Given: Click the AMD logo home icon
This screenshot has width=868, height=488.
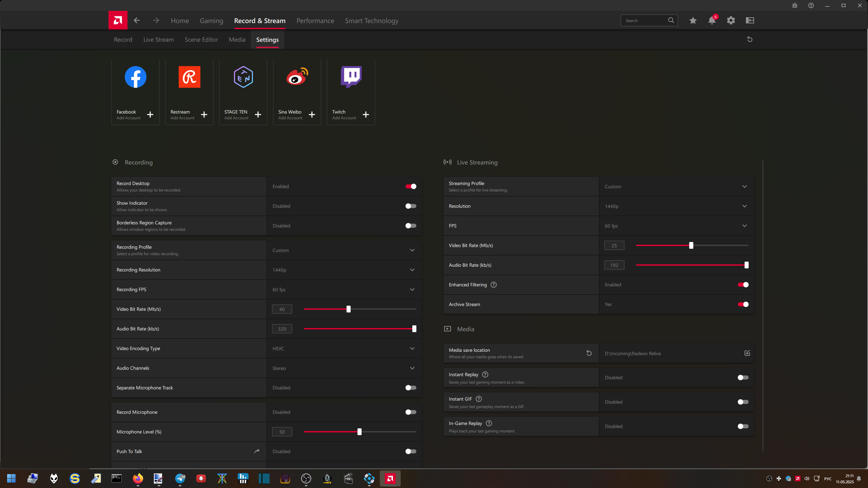Looking at the screenshot, I should [x=118, y=20].
